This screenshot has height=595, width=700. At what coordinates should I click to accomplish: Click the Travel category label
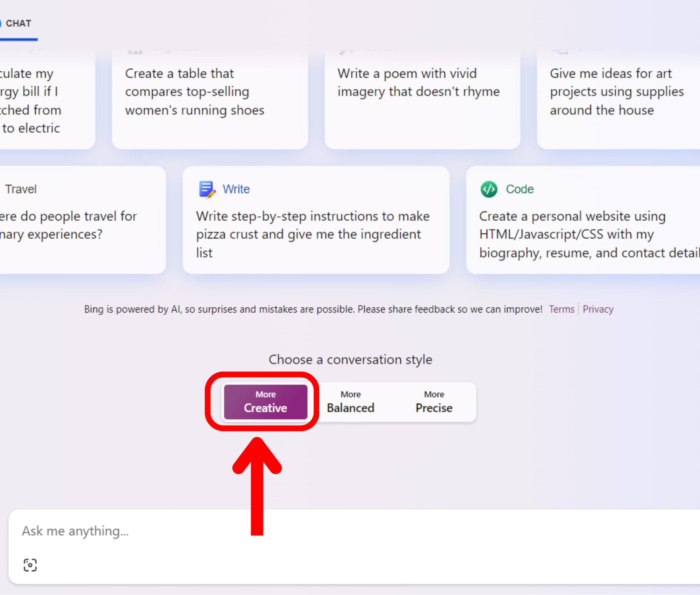click(x=21, y=189)
